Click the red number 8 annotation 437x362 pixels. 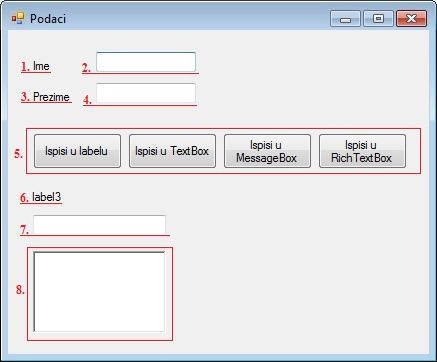20,290
